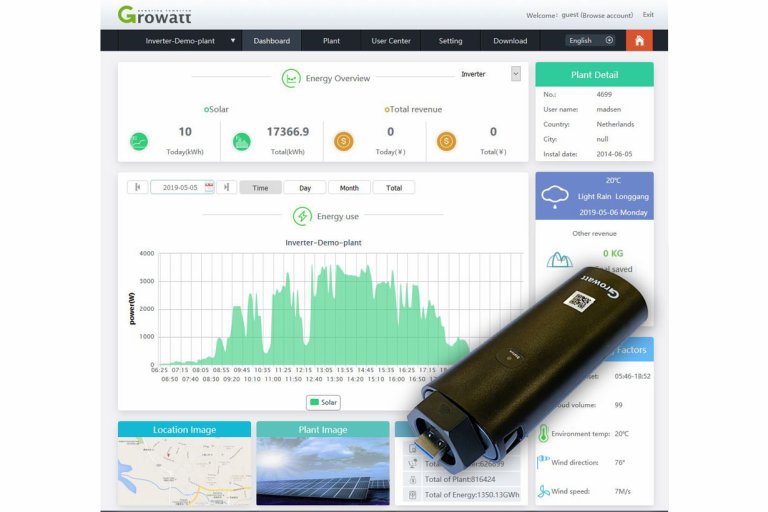
Task: Open the Inverter type dropdown
Action: click(516, 74)
